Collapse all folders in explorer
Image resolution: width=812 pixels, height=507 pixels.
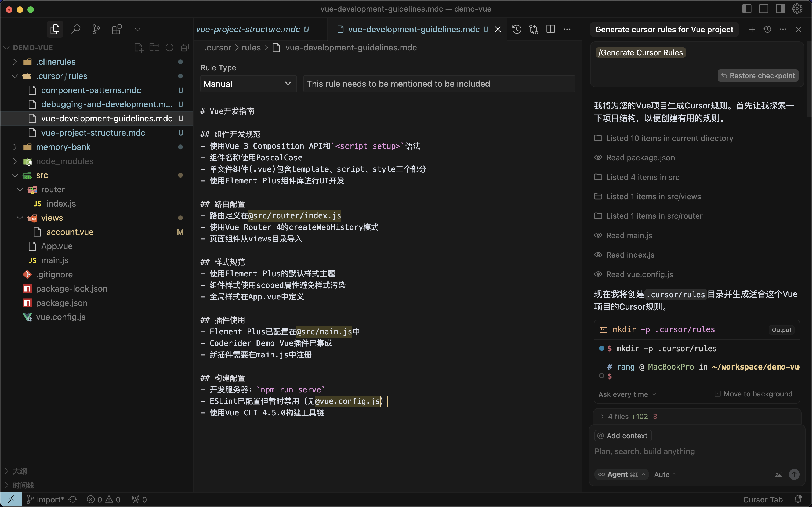185,47
